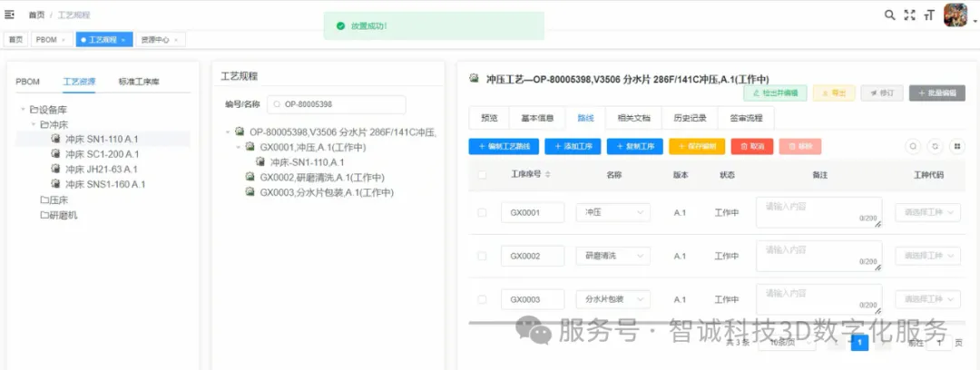This screenshot has height=370, width=980.
Task: Click the 冲床-SN1-110,A.1 child node icon
Action: (x=260, y=161)
